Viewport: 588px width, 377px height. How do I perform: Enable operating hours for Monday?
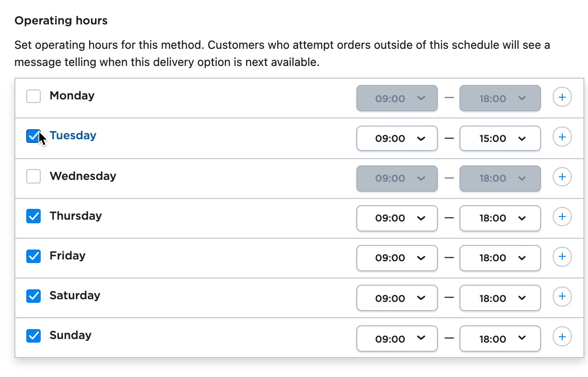pyautogui.click(x=33, y=96)
